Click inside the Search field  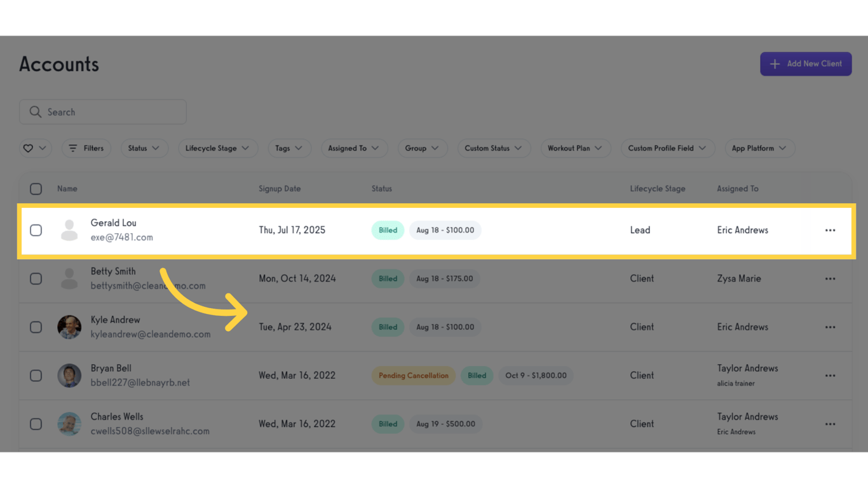point(102,111)
